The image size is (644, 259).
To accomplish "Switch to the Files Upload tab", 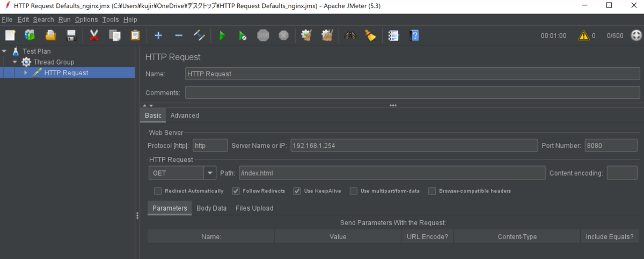I will pyautogui.click(x=254, y=208).
